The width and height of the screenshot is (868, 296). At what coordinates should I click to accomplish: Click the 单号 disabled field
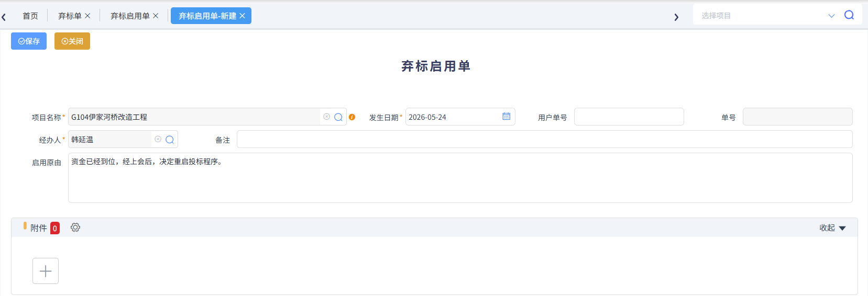coord(798,117)
